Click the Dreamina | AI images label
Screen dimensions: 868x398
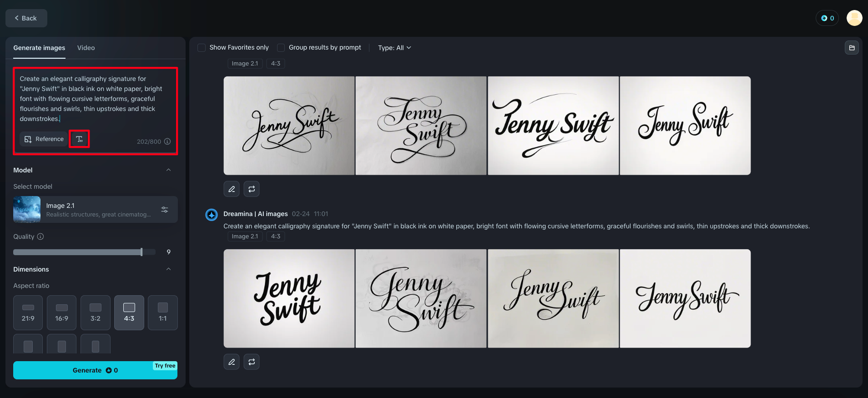point(256,214)
